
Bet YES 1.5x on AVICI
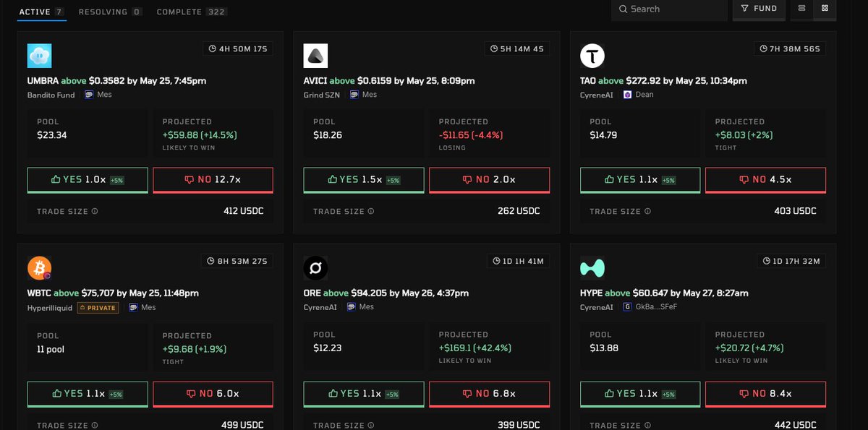[364, 180]
